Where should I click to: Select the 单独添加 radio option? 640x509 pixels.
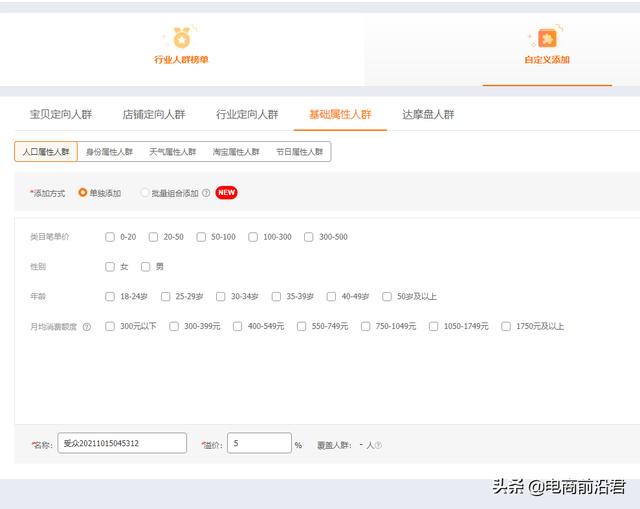pos(83,193)
